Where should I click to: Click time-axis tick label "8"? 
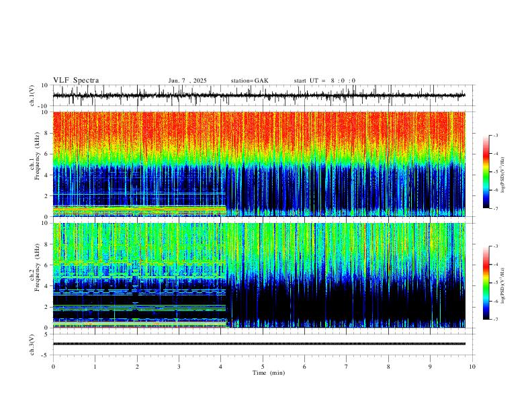click(388, 367)
